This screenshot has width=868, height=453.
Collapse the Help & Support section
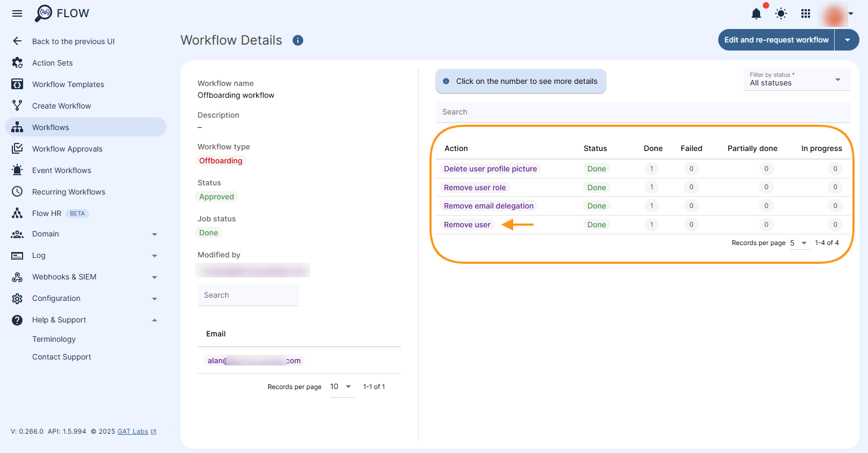click(154, 320)
